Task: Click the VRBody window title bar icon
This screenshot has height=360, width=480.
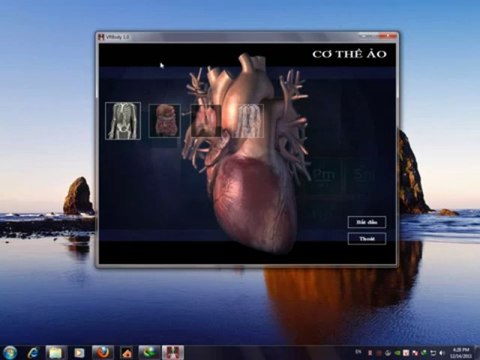Action: pyautogui.click(x=101, y=37)
